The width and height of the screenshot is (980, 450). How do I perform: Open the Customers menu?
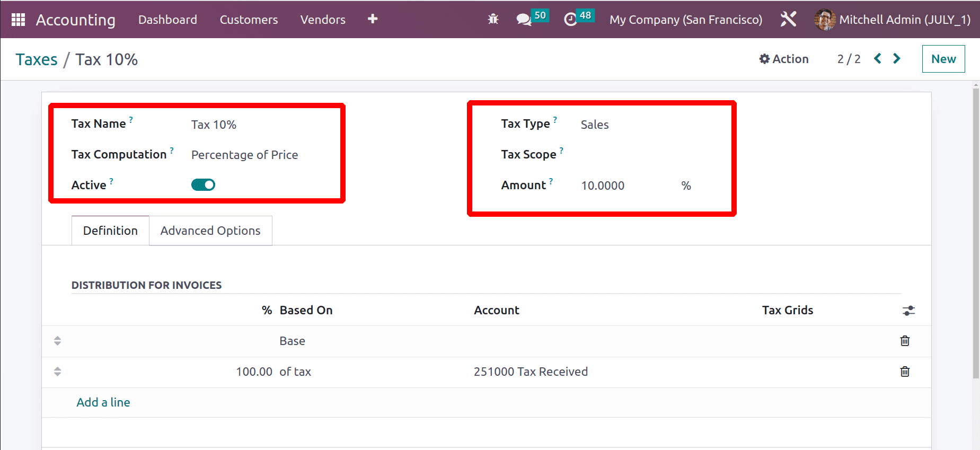pyautogui.click(x=249, y=20)
